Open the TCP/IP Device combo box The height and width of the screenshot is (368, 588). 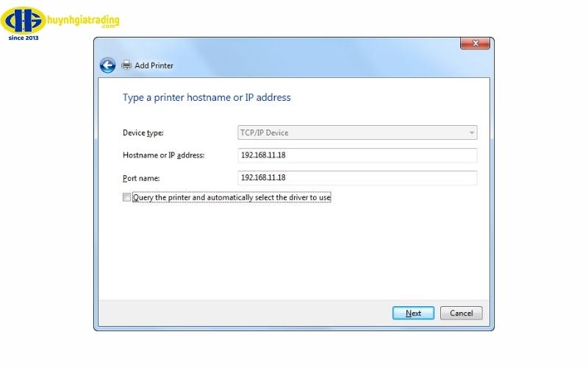click(357, 132)
